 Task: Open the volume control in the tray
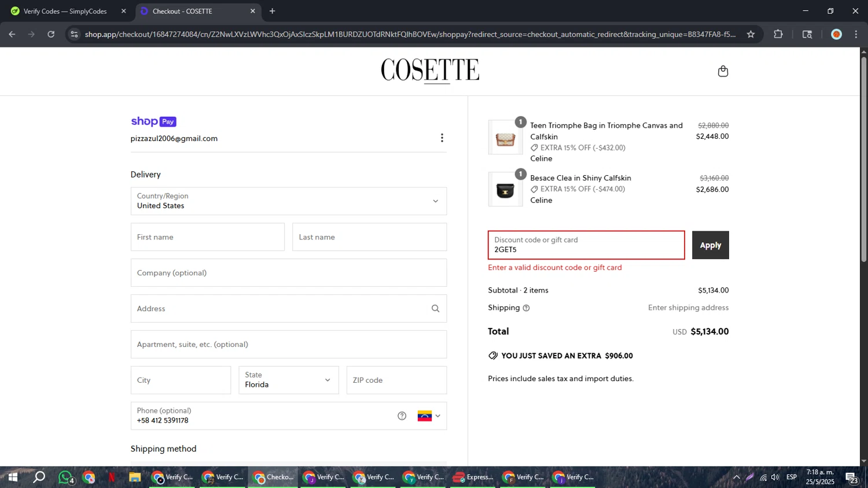pyautogui.click(x=775, y=478)
